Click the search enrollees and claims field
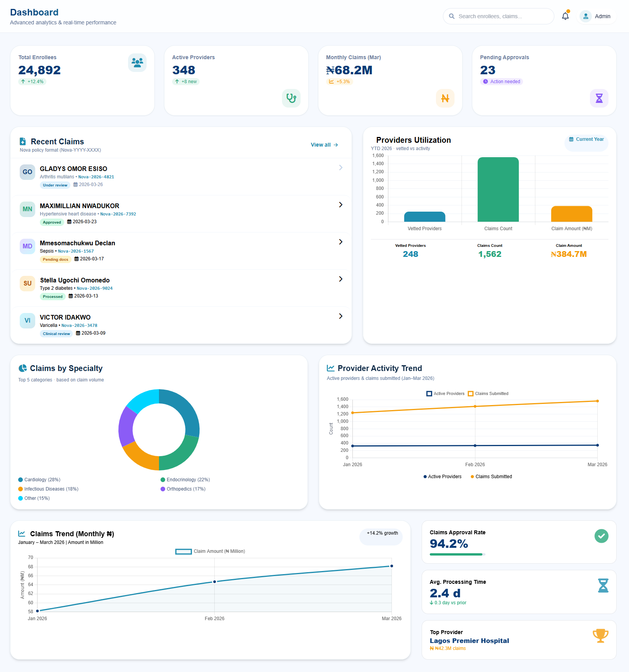The image size is (629, 672). (499, 16)
